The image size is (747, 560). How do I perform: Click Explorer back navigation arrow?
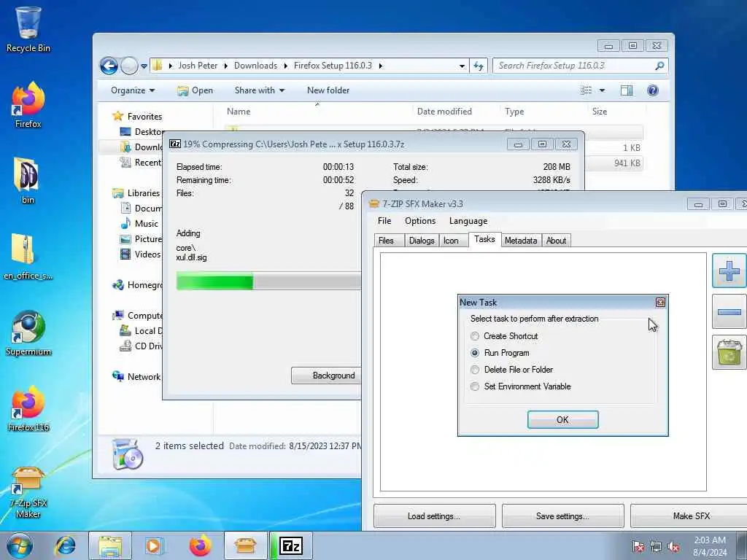(x=109, y=66)
